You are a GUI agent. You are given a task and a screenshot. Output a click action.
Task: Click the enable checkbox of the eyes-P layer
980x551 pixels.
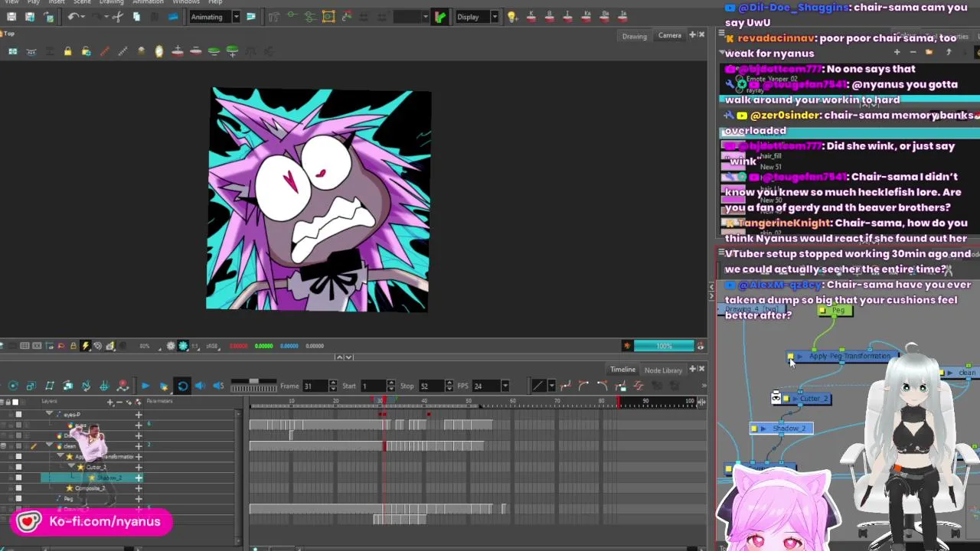[x=18, y=415]
